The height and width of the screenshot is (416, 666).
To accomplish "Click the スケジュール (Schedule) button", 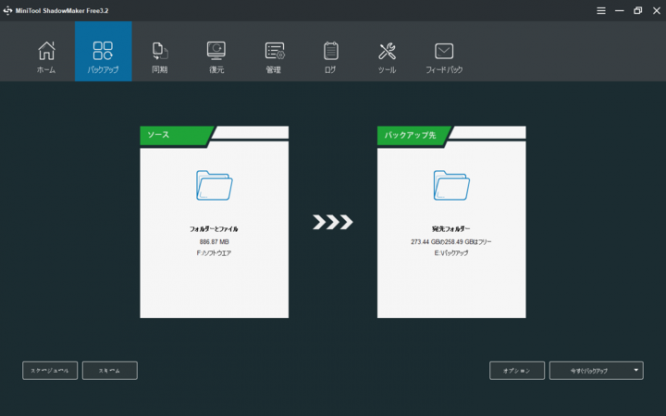I will click(x=50, y=371).
